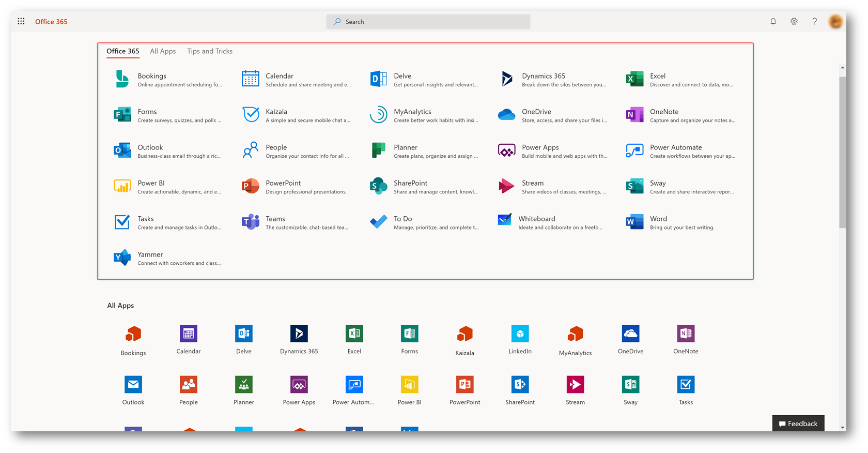Click the Outlook icon beside 'Business-class email'

pyautogui.click(x=122, y=150)
